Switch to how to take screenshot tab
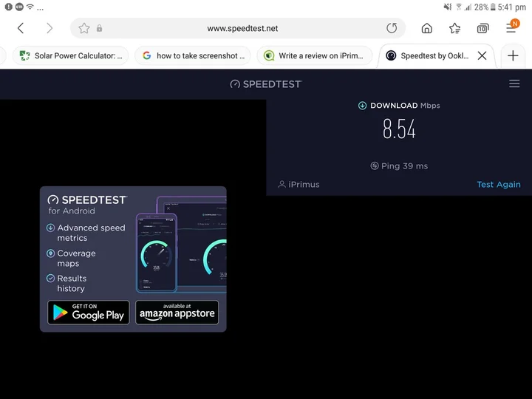The height and width of the screenshot is (399, 532). point(194,55)
